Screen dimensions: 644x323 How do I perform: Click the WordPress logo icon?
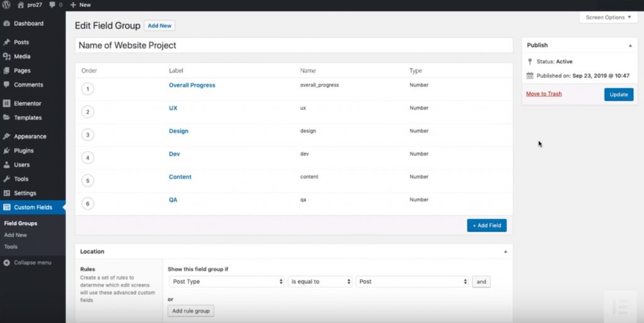7,5
